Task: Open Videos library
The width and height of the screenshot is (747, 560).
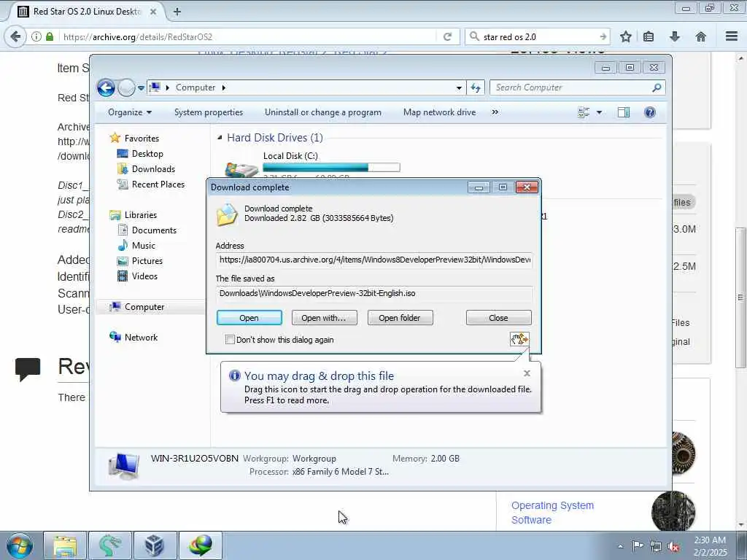Action: click(x=144, y=276)
